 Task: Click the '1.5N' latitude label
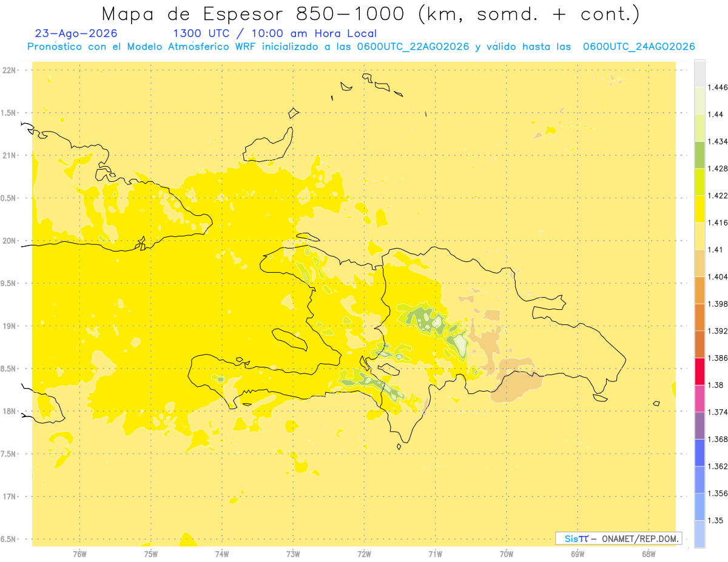pyautogui.click(x=9, y=113)
